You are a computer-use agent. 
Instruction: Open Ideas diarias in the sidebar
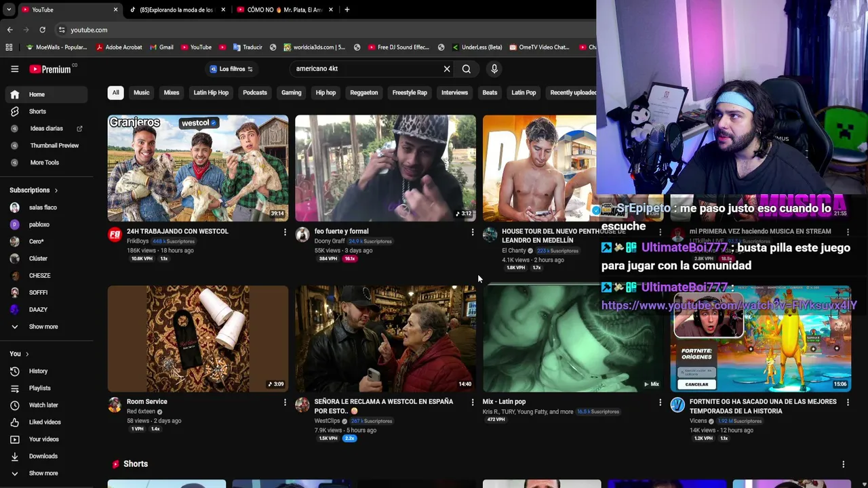(x=45, y=128)
